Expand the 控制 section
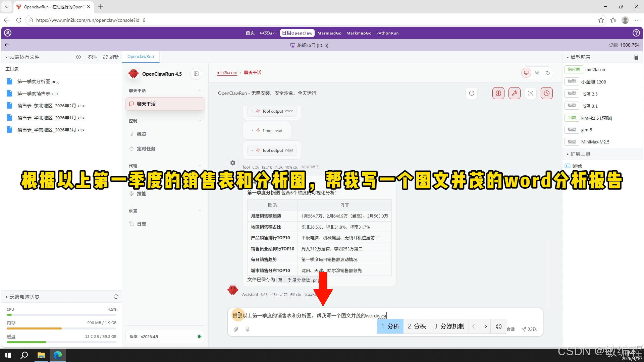644x362 pixels. [x=200, y=121]
